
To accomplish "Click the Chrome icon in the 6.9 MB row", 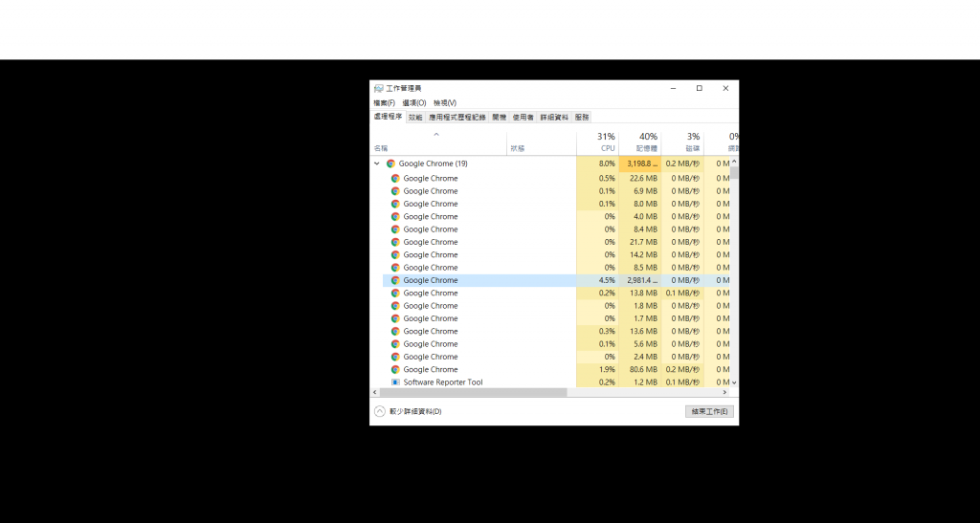I will click(395, 191).
